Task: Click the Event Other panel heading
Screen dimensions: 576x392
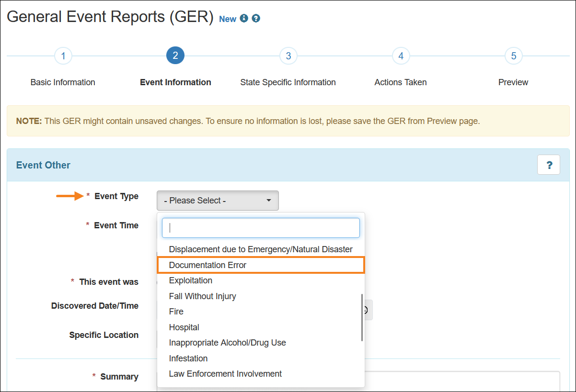Action: pyautogui.click(x=43, y=165)
